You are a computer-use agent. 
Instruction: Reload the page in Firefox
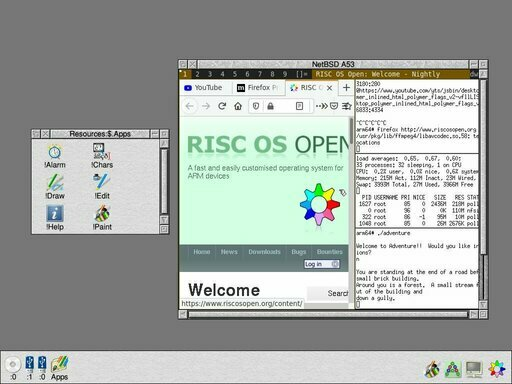pos(222,106)
